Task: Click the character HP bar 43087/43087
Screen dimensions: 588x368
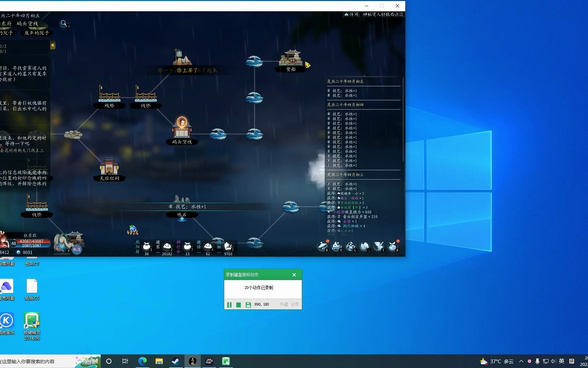Action: click(x=31, y=241)
